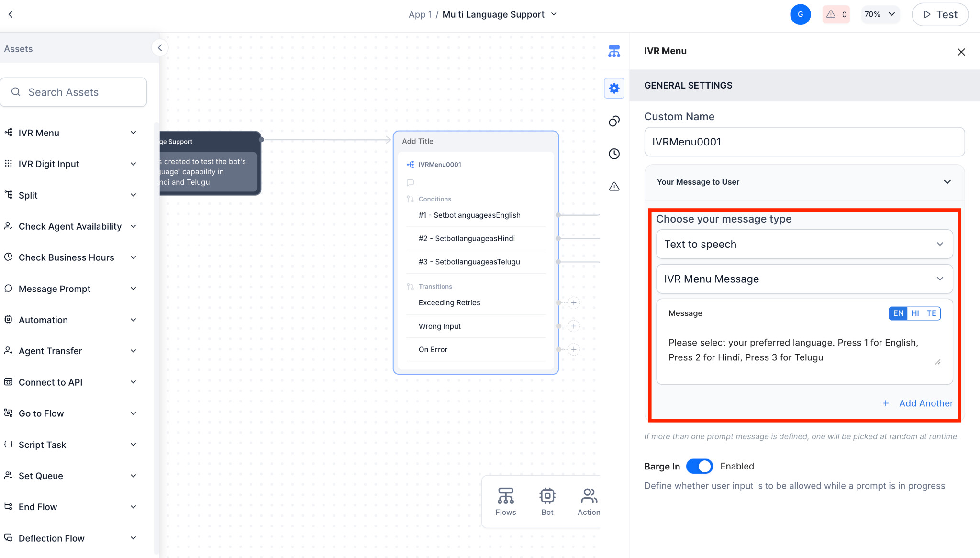The image size is (980, 558).
Task: Click the clock history icon
Action: 614,154
